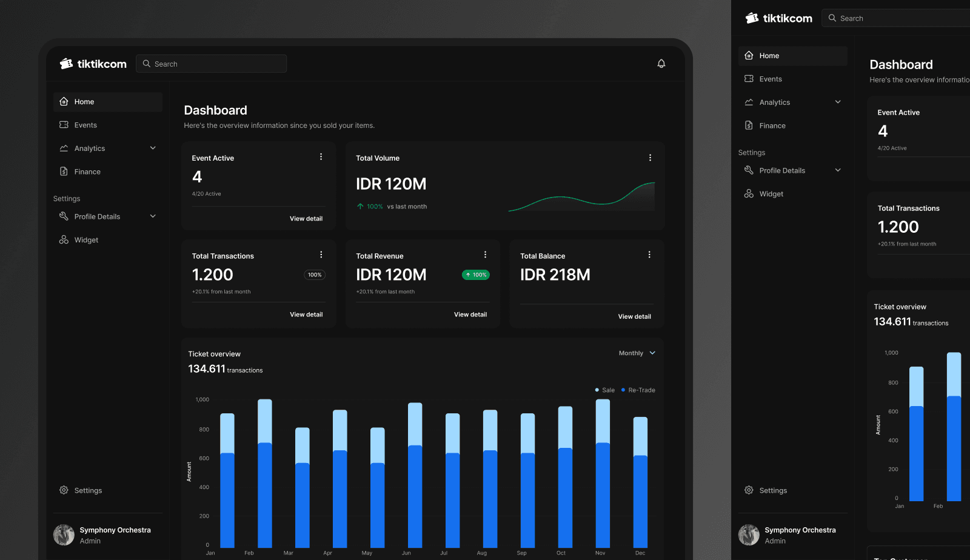View detail of Total Balance

pyautogui.click(x=634, y=316)
